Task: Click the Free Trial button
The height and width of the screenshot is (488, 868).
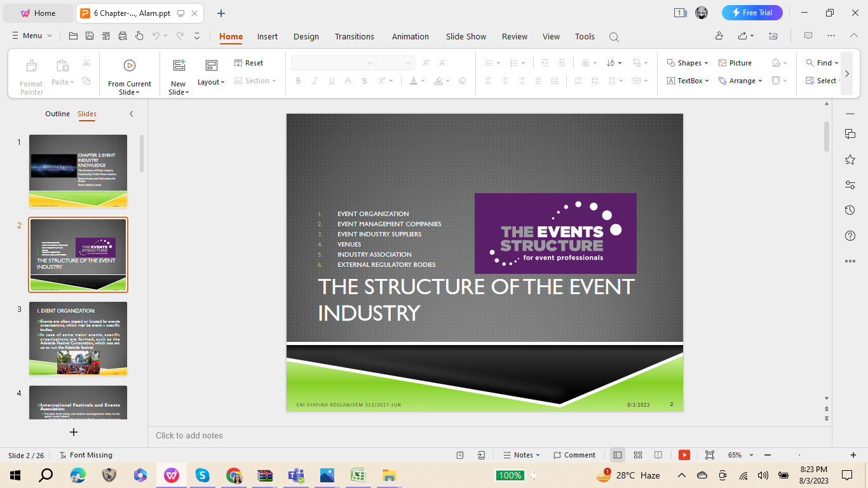Action: [752, 13]
